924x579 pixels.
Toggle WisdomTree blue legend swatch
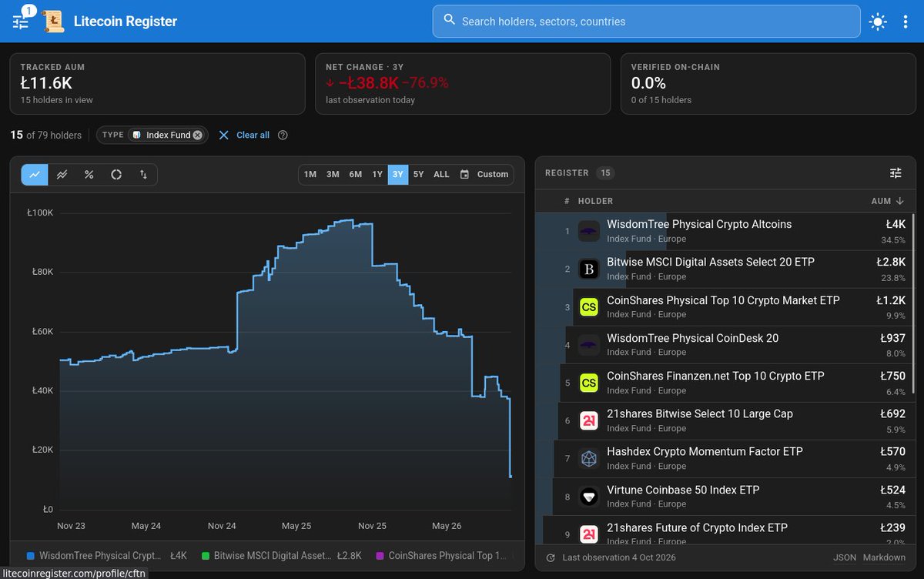click(30, 555)
